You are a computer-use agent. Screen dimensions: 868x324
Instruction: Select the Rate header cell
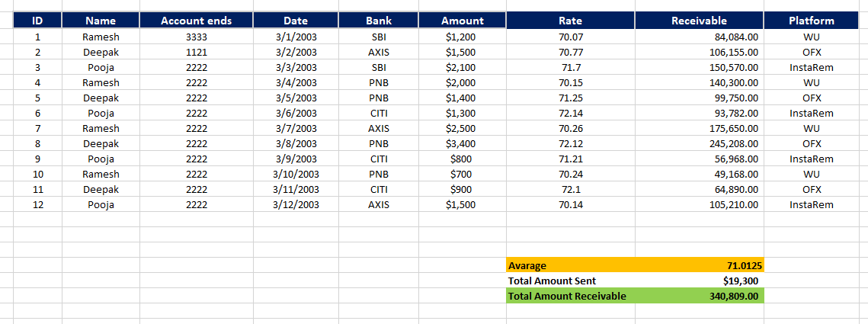point(571,21)
